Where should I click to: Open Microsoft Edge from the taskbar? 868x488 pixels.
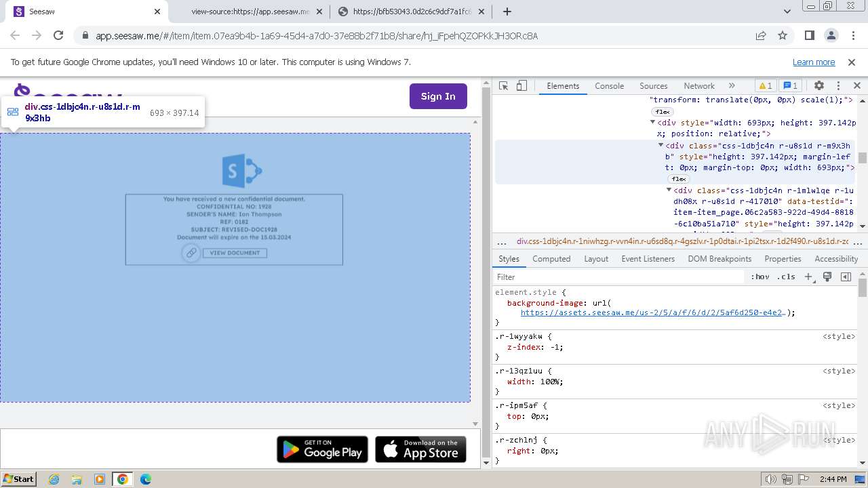[x=146, y=479]
